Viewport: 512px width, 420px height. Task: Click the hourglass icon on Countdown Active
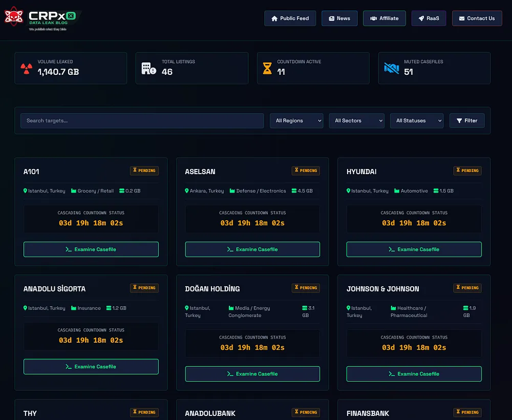[x=267, y=68]
